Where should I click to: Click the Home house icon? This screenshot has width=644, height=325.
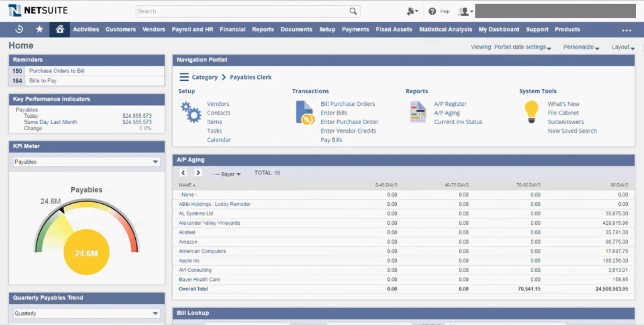(60, 30)
